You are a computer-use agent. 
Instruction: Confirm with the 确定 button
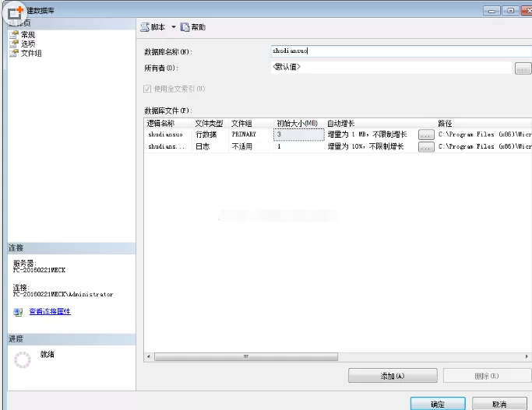(438, 404)
